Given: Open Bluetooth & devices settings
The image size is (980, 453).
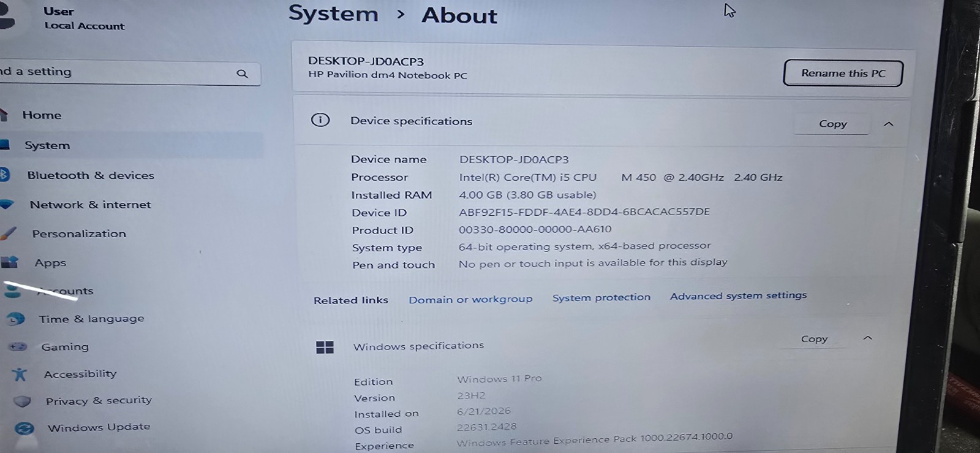Looking at the screenshot, I should coord(91,175).
